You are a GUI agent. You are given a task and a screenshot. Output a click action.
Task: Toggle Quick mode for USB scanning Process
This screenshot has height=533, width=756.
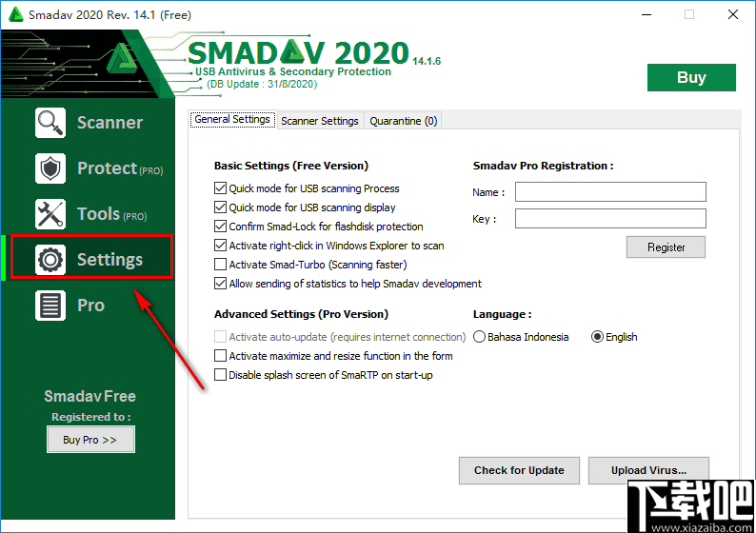point(220,188)
